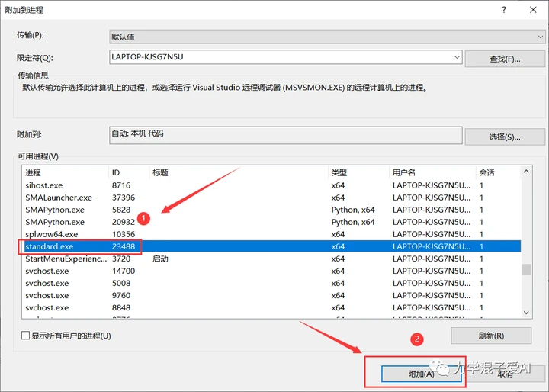Screen dimensions: 549x392
Task: Select the standard.exe process row
Action: tap(271, 246)
